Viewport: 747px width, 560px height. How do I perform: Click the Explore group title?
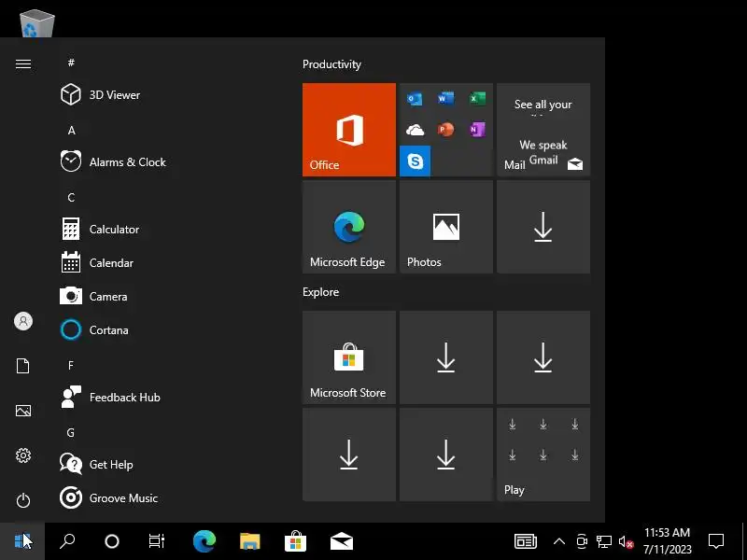point(320,292)
